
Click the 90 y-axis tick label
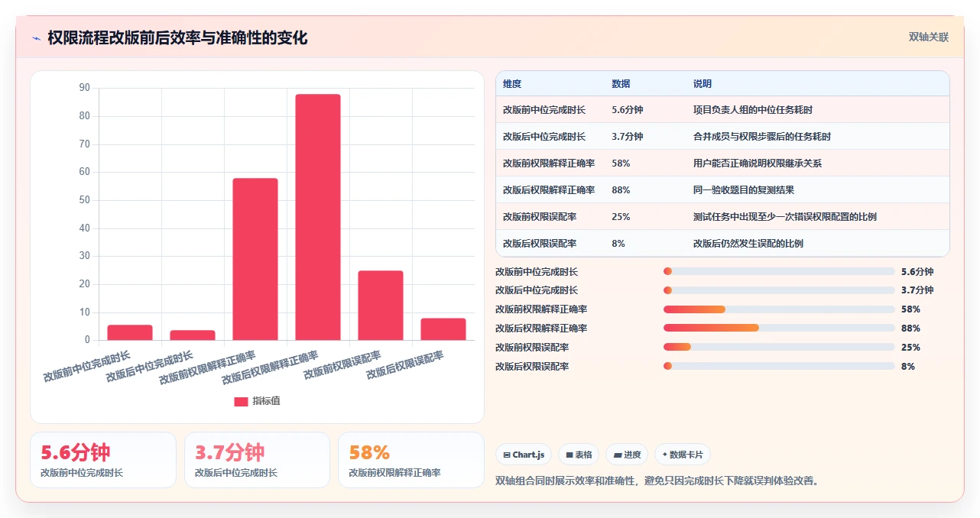tap(84, 88)
